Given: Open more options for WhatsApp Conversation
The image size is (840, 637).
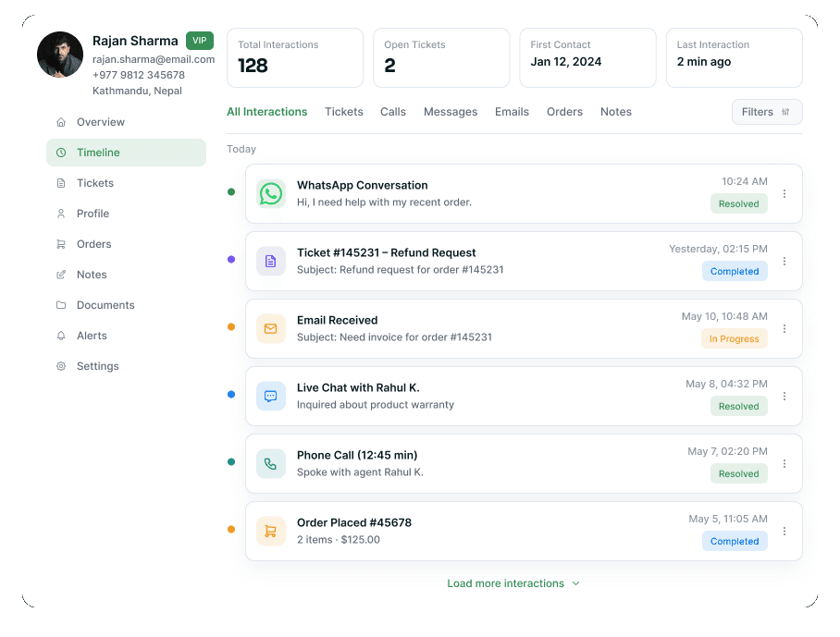Looking at the screenshot, I should (x=784, y=194).
